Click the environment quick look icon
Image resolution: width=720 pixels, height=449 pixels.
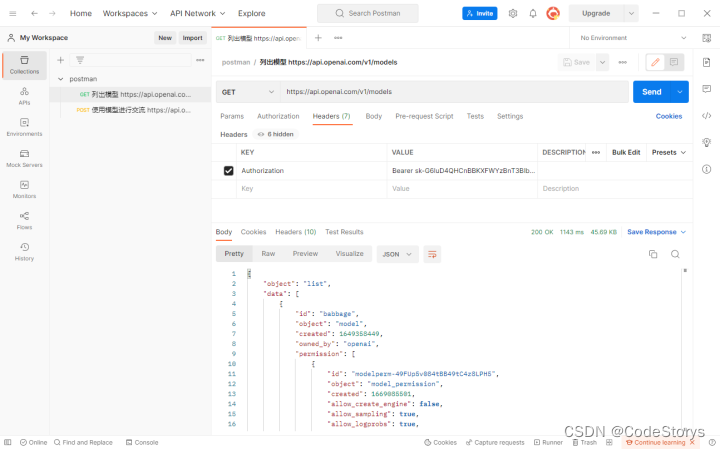click(x=707, y=38)
